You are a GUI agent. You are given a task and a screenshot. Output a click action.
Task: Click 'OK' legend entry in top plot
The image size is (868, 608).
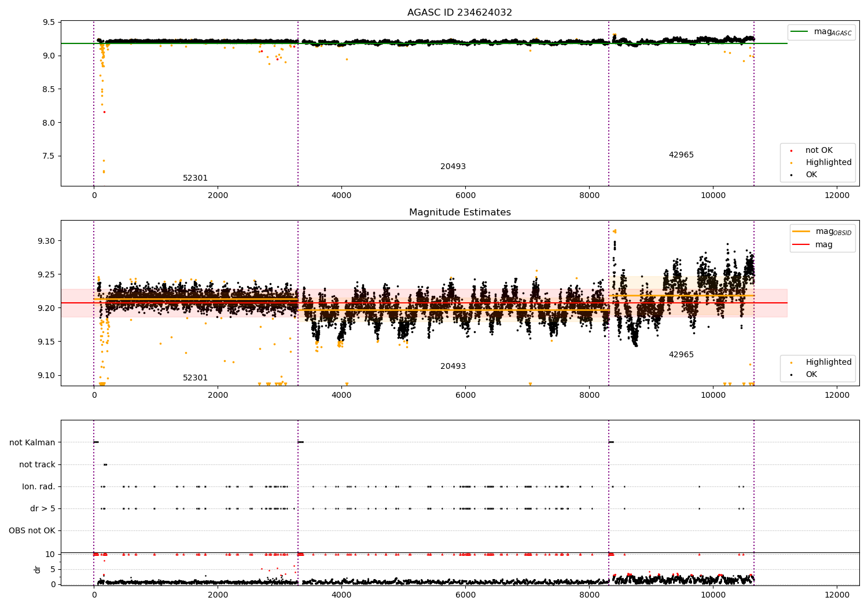(x=804, y=175)
